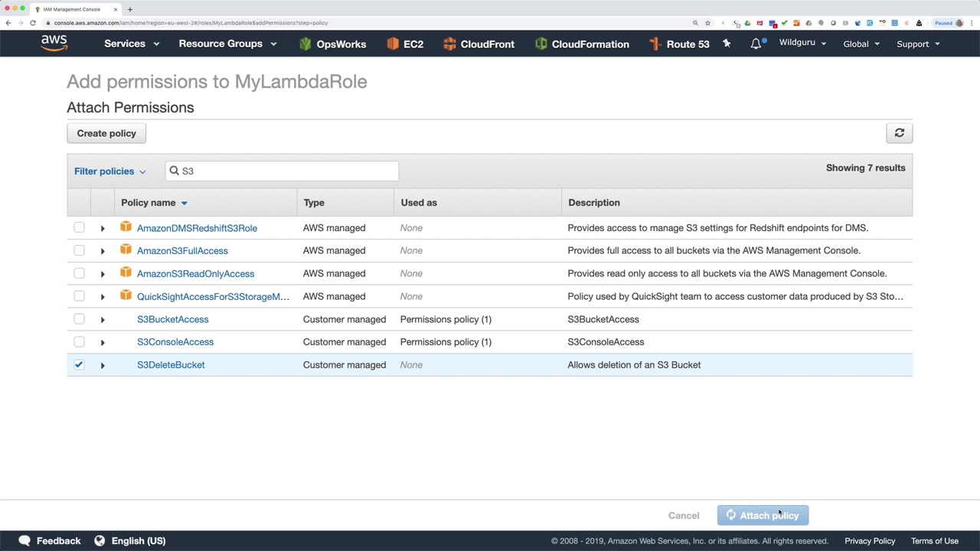This screenshot has height=551, width=980.
Task: Click the Create policy button
Action: click(106, 133)
